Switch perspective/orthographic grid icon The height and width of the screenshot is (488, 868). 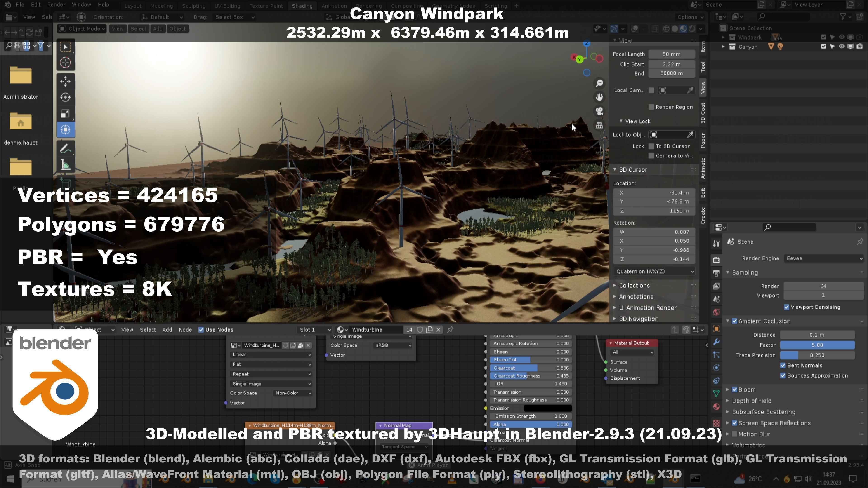pyautogui.click(x=599, y=125)
